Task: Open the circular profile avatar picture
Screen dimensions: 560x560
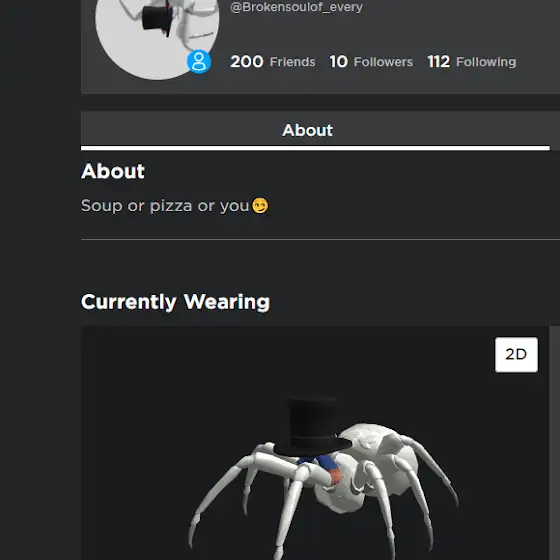Action: tap(157, 34)
